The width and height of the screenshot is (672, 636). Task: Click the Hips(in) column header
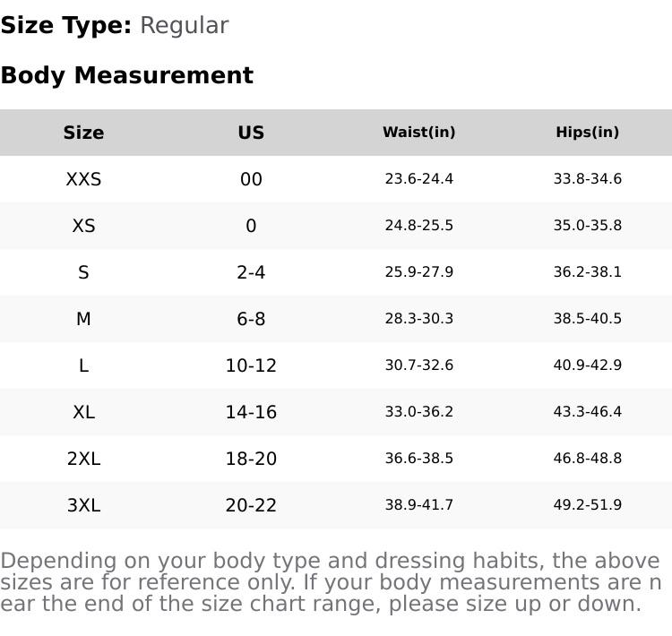click(x=587, y=133)
